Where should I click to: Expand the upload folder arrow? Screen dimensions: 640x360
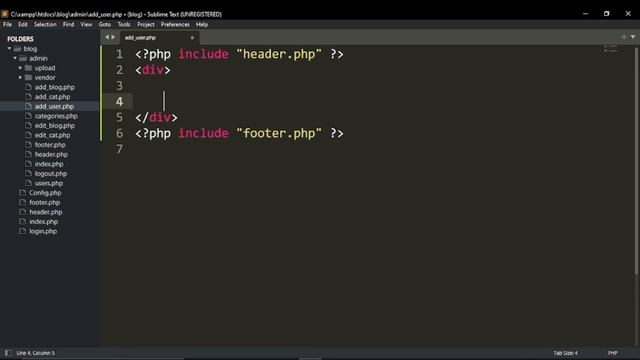[20, 68]
